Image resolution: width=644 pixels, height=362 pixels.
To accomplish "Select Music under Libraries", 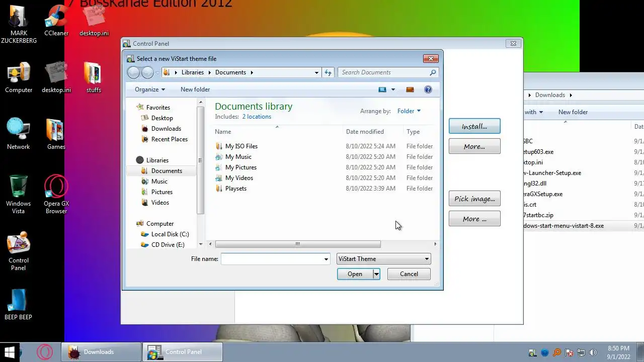I will [x=159, y=182].
